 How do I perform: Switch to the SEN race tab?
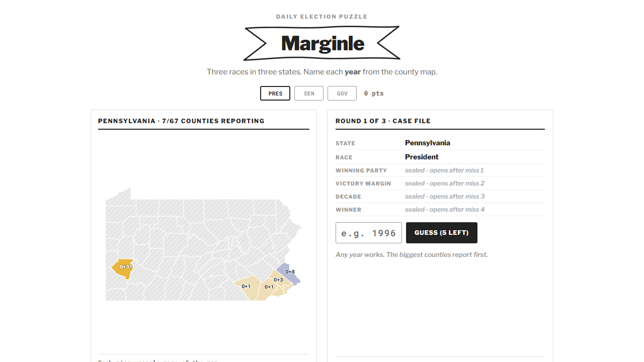[x=309, y=94]
